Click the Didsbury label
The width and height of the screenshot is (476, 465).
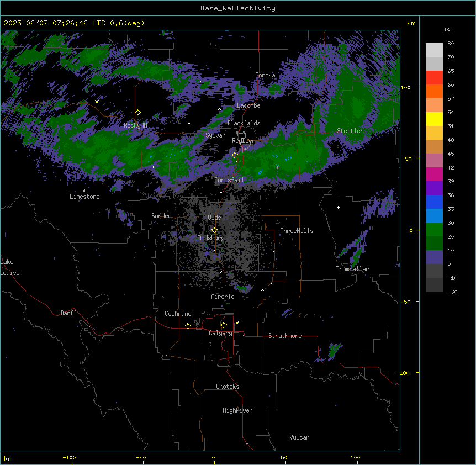click(211, 238)
